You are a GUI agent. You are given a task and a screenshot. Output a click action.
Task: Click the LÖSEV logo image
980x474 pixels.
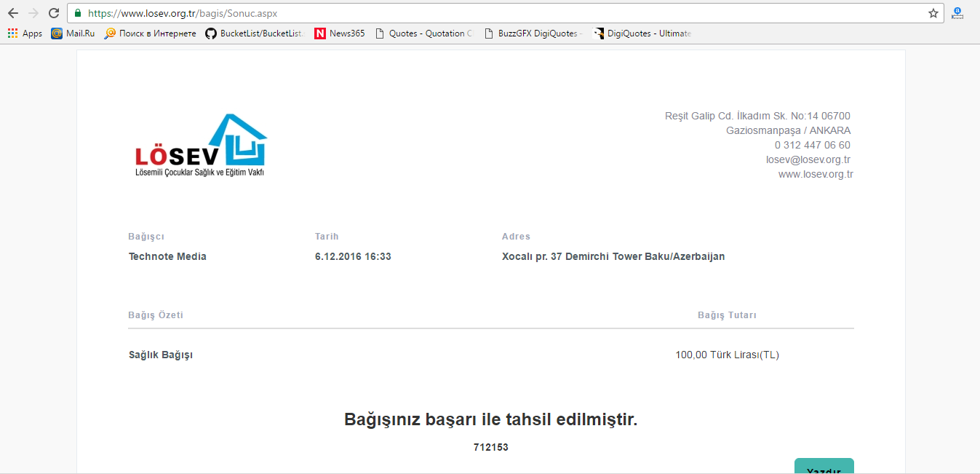201,146
